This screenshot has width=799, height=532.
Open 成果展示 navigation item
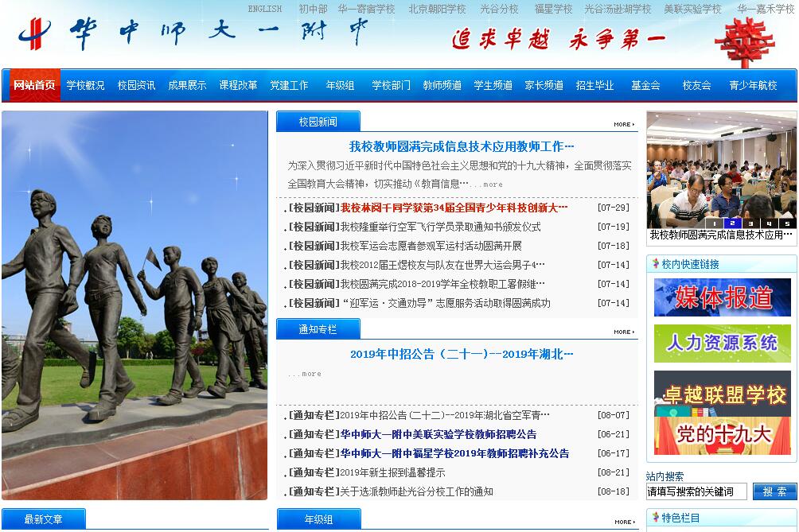pyautogui.click(x=188, y=85)
